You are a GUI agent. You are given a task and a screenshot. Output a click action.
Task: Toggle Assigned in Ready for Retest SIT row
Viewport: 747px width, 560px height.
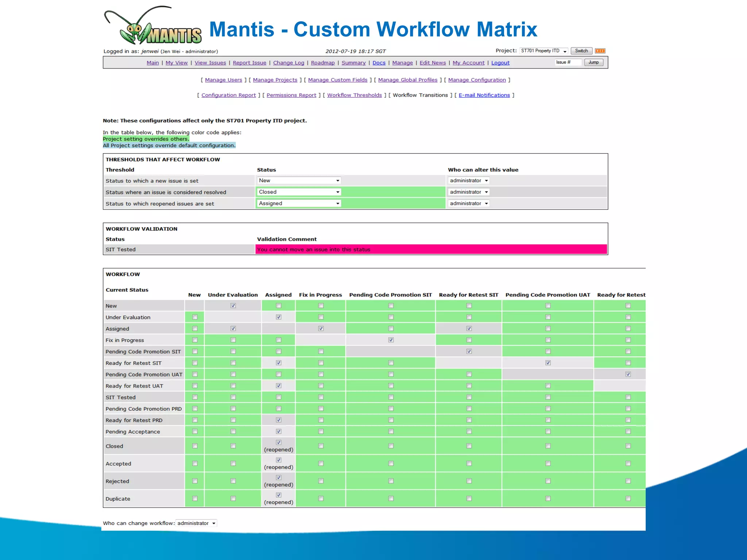[x=279, y=363]
